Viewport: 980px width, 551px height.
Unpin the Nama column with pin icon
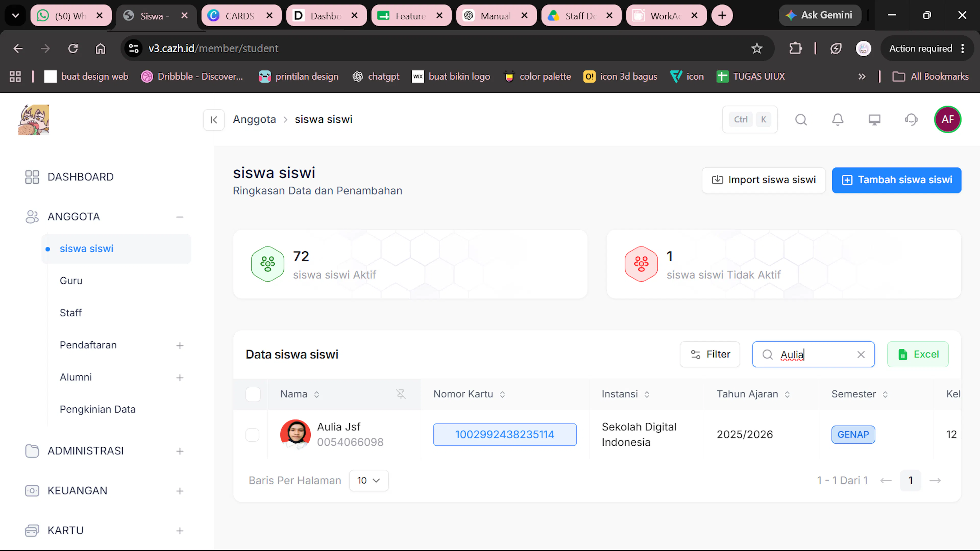click(401, 394)
